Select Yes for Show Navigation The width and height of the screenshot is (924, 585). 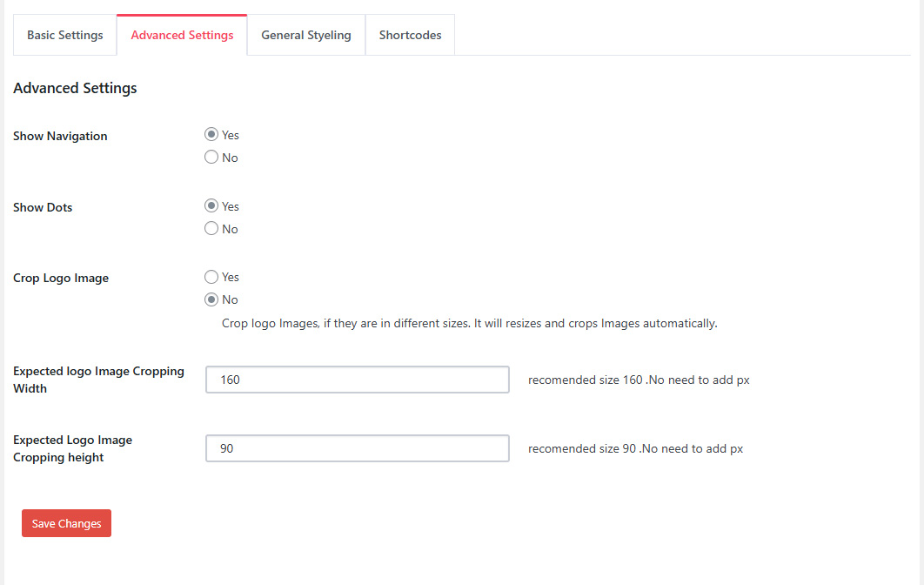click(211, 135)
